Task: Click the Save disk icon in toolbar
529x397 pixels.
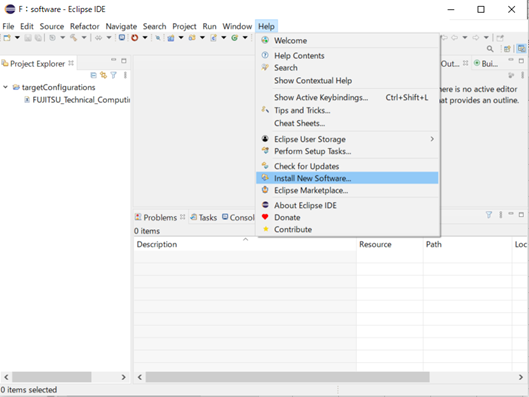Action: [x=28, y=38]
